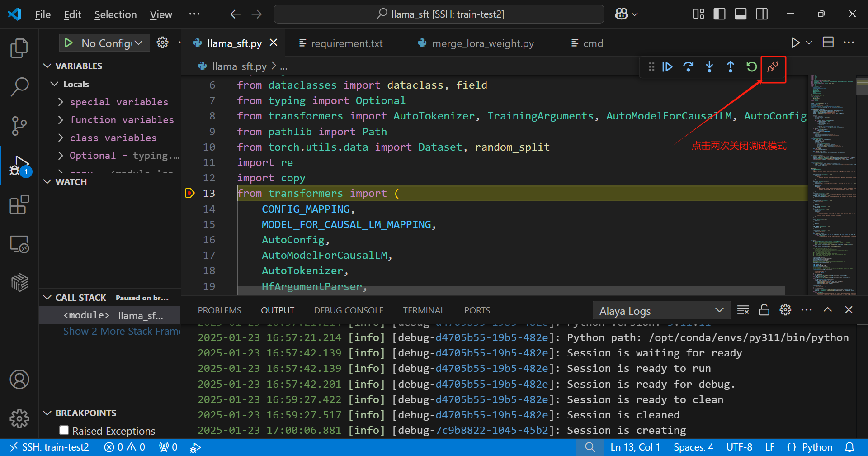Open the merge_lora_weight.py editor tab
This screenshot has height=456, width=868.
click(x=482, y=43)
